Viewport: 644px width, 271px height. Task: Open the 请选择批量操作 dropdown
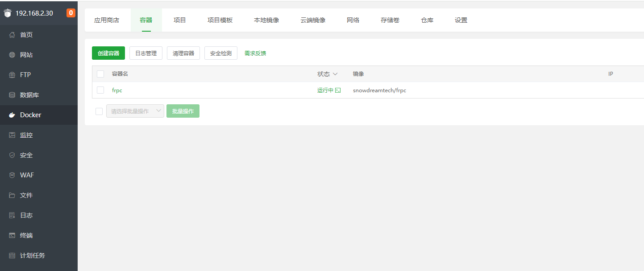pos(135,111)
